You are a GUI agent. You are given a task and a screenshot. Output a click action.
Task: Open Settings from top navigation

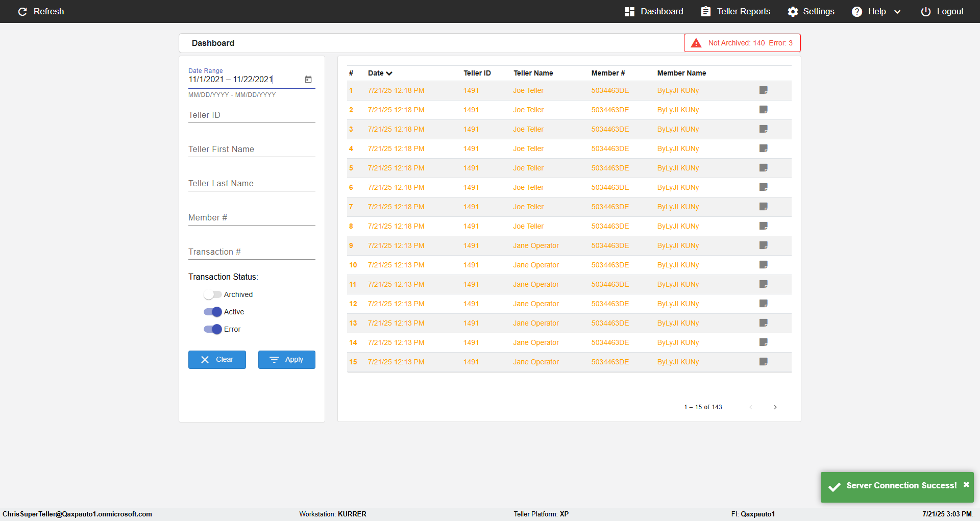(x=811, y=11)
